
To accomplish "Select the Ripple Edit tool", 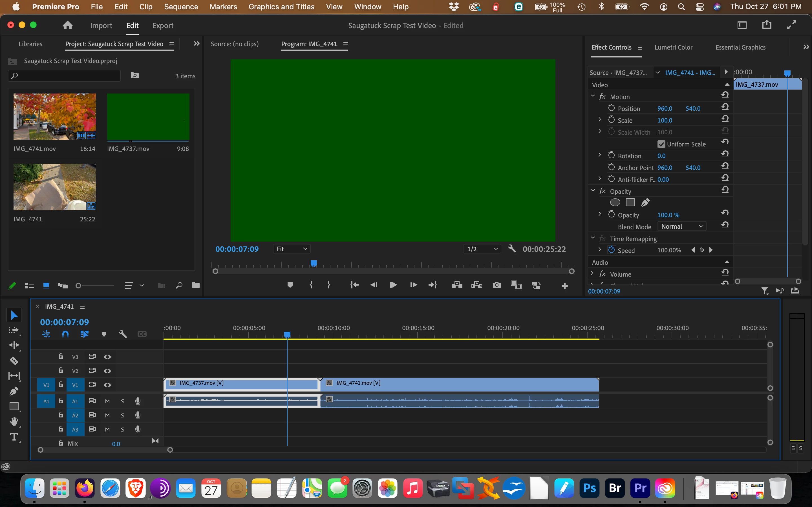I will pos(14,345).
